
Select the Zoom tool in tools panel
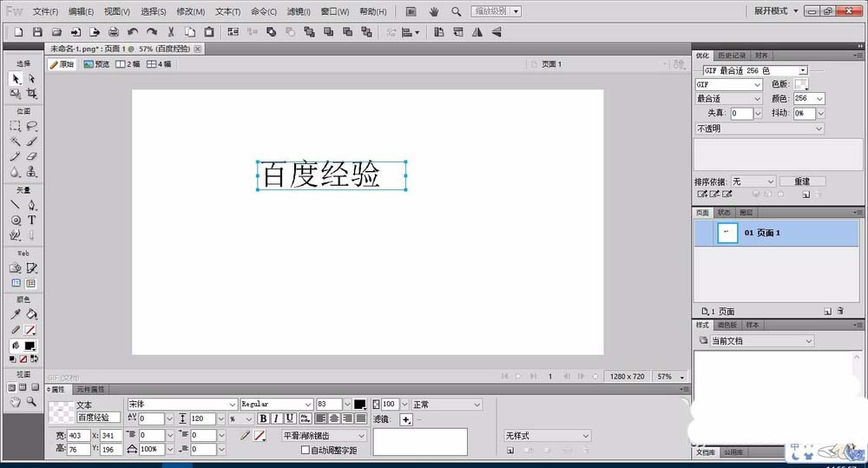pos(31,402)
